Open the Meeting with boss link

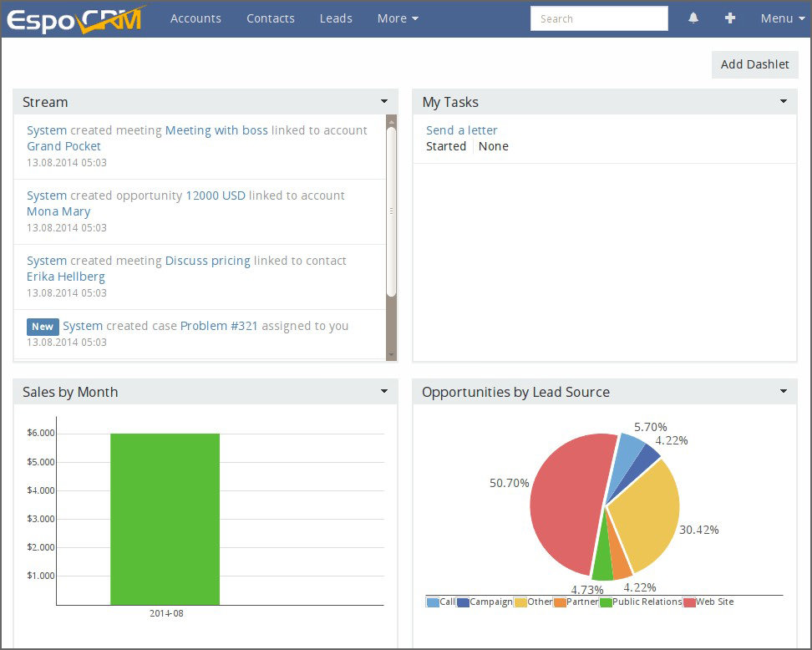pos(216,130)
